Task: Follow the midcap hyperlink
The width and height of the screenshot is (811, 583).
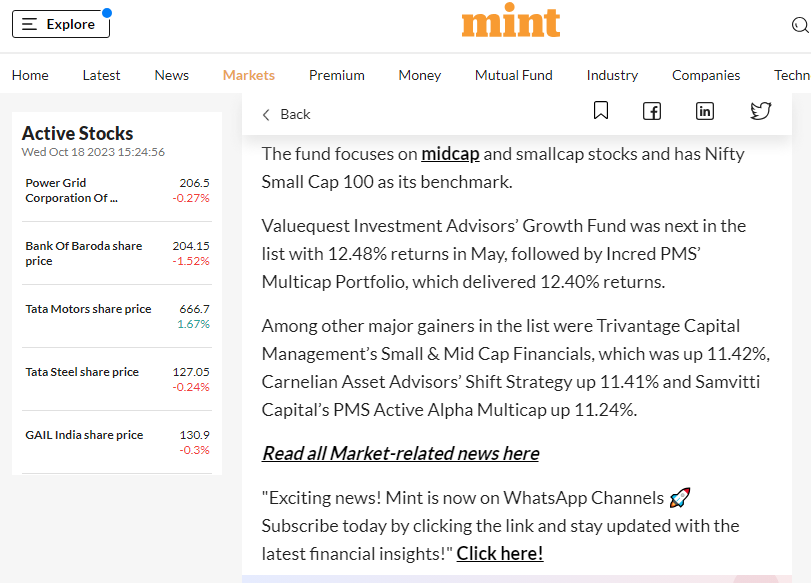Action: point(450,154)
